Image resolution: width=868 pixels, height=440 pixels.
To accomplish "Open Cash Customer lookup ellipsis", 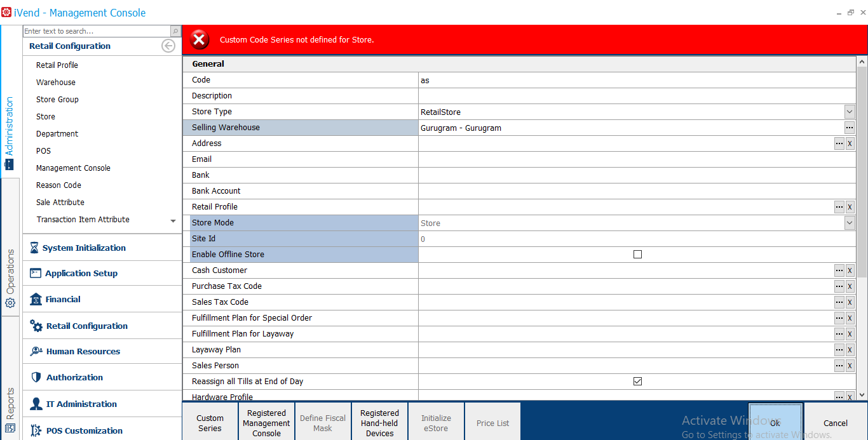I will [839, 270].
